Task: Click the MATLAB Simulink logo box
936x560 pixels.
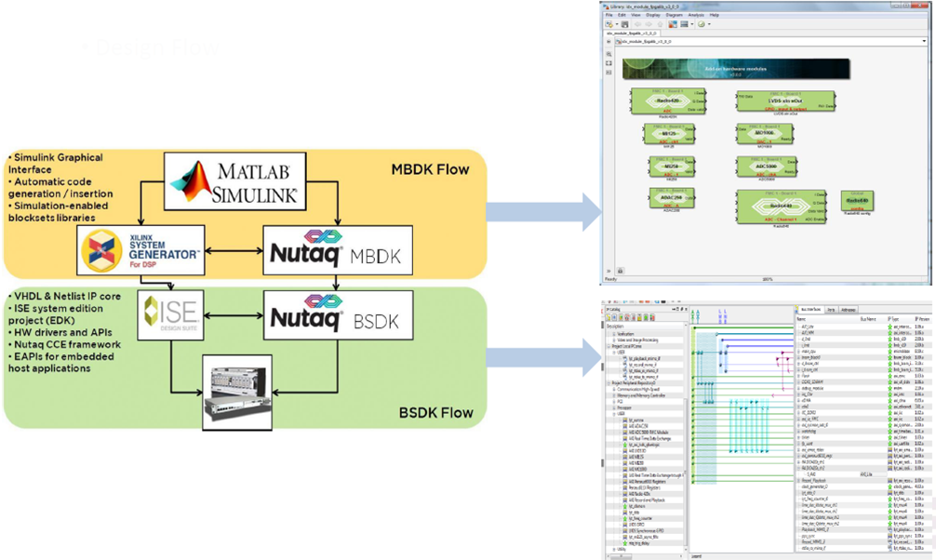Action: coord(235,180)
